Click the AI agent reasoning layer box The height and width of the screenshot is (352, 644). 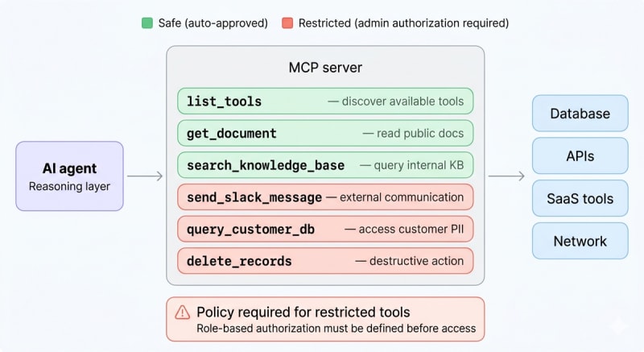[69, 176]
